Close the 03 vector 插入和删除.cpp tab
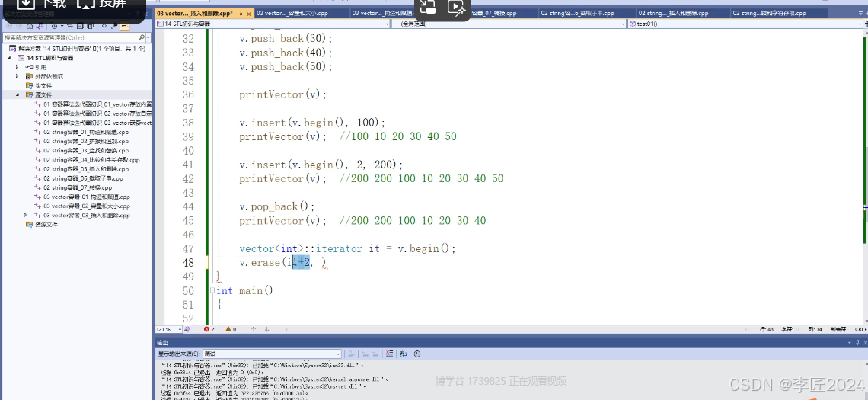The width and height of the screenshot is (868, 400). coord(248,13)
